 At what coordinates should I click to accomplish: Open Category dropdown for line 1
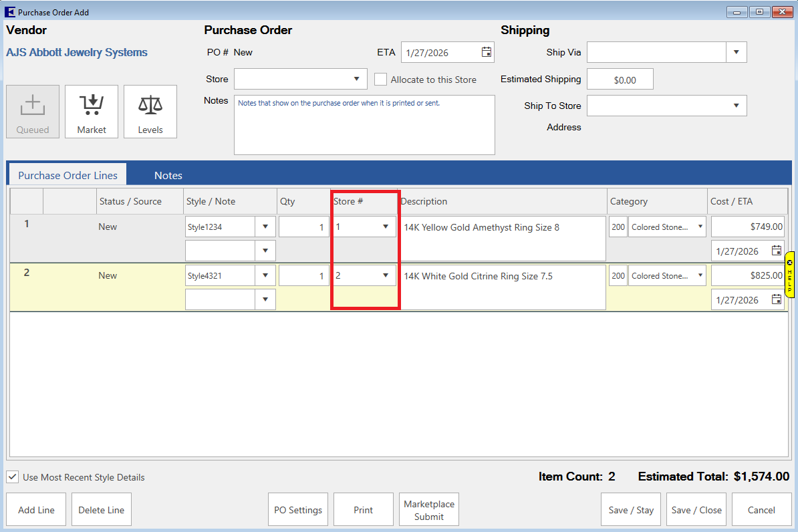(700, 227)
